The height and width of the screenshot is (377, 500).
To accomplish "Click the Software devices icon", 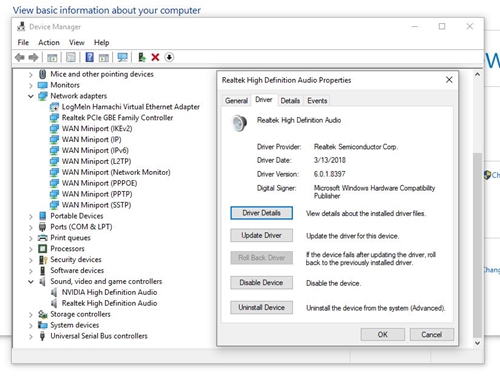I will point(42,271).
